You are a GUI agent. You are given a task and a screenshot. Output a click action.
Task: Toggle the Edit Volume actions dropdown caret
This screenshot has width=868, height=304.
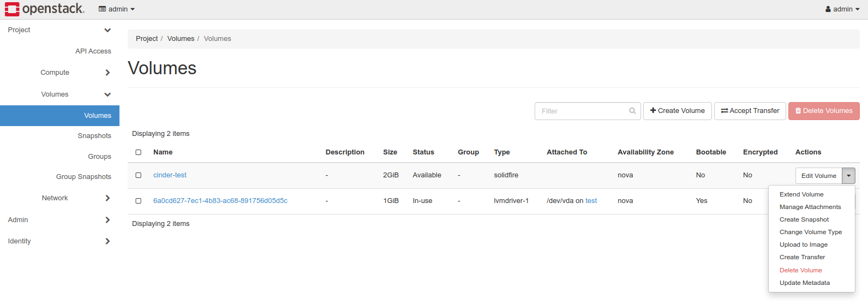pos(849,176)
